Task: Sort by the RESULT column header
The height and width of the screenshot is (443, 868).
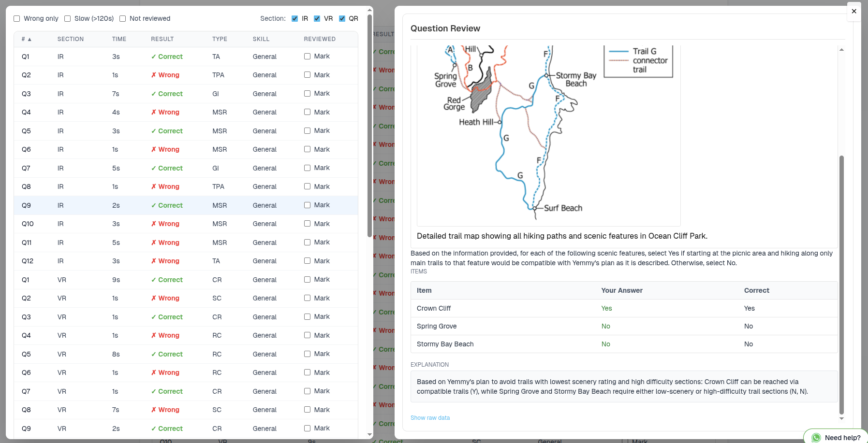Action: 162,39
